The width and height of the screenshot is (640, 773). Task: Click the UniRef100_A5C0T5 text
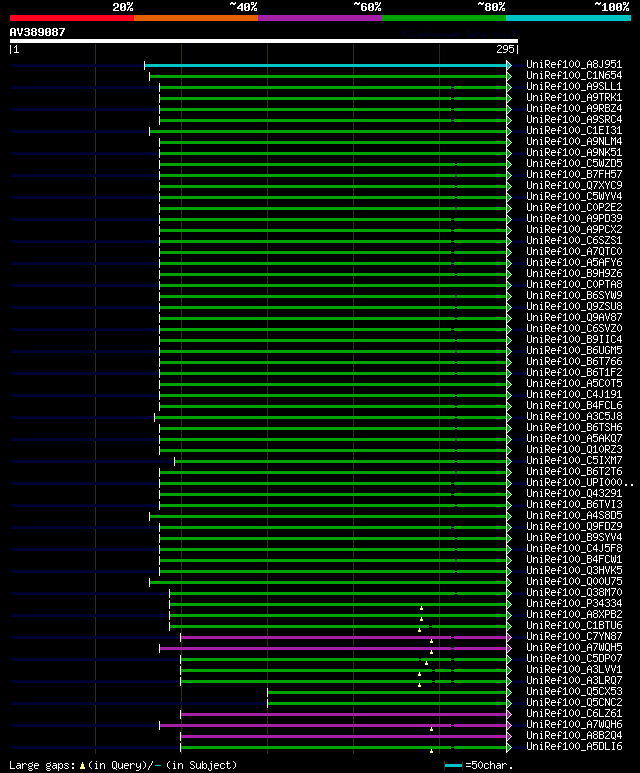tap(574, 384)
